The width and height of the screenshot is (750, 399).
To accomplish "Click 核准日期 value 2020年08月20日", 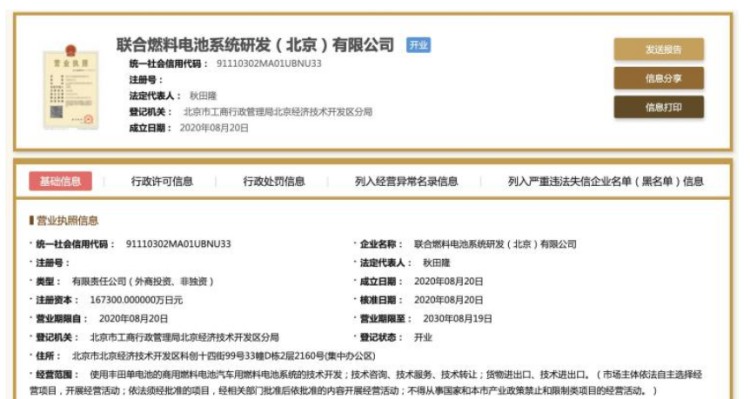I will coord(448,300).
